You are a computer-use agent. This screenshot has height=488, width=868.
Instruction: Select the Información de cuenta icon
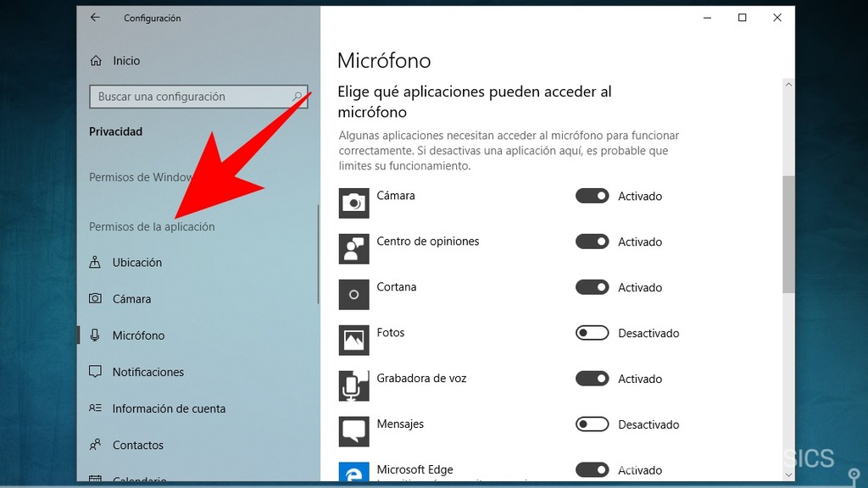coord(95,408)
